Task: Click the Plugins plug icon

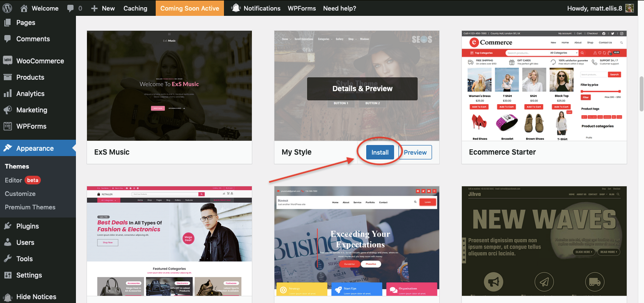Action: click(x=8, y=226)
